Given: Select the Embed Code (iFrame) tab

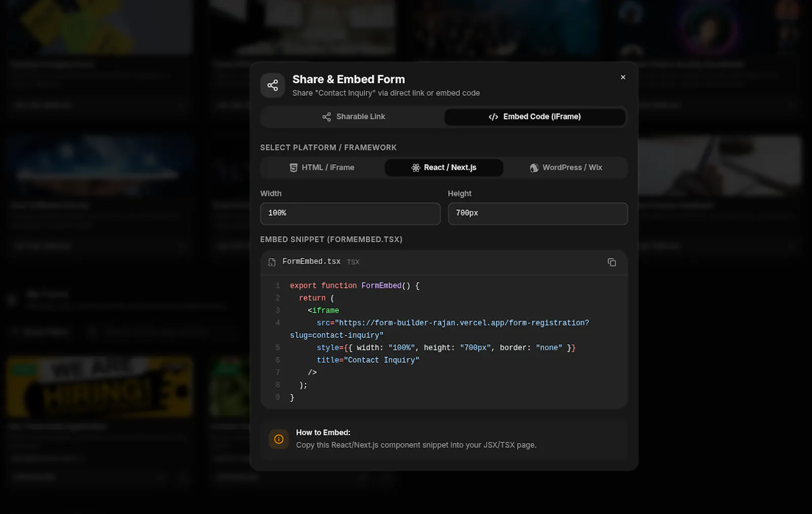Looking at the screenshot, I should 535,117.
